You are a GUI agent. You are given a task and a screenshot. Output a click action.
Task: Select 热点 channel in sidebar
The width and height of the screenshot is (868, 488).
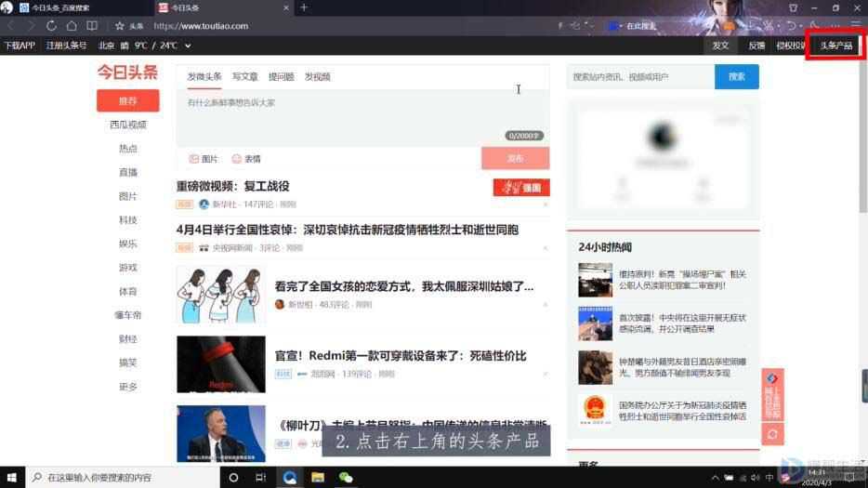pyautogui.click(x=128, y=149)
